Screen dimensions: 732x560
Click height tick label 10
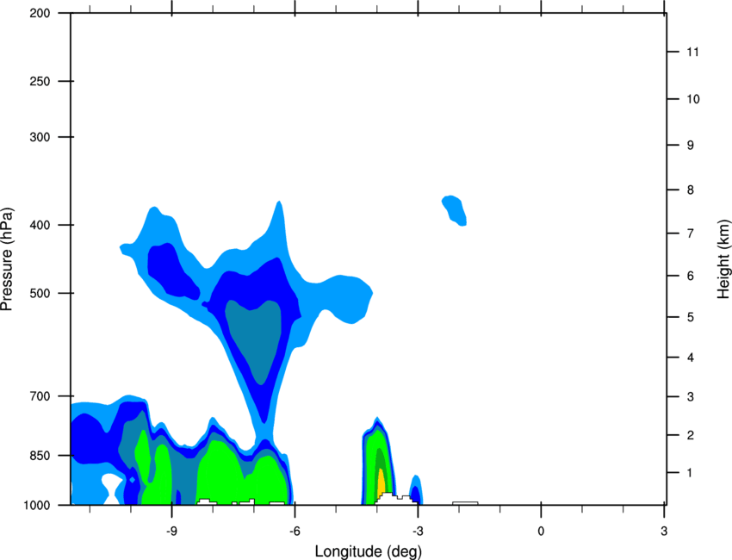[x=693, y=99]
